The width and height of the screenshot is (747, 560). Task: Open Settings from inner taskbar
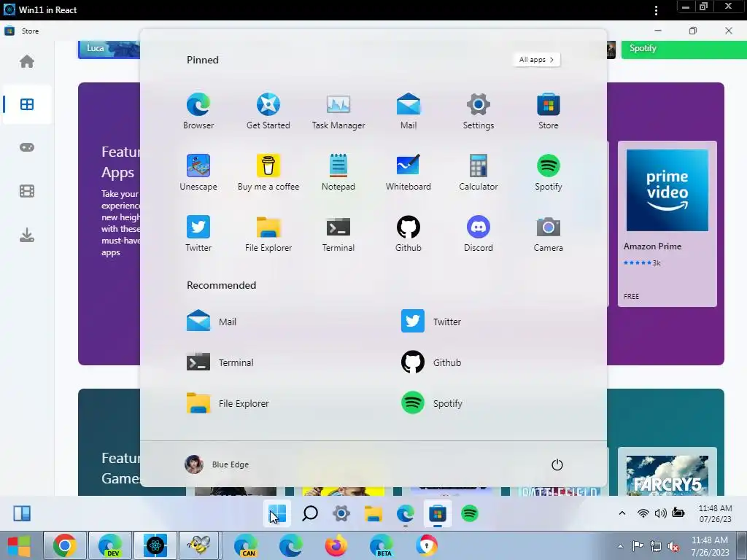pos(341,513)
